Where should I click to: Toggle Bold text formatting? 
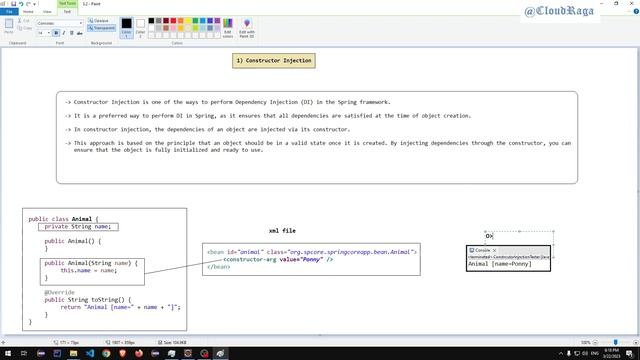tap(56, 33)
